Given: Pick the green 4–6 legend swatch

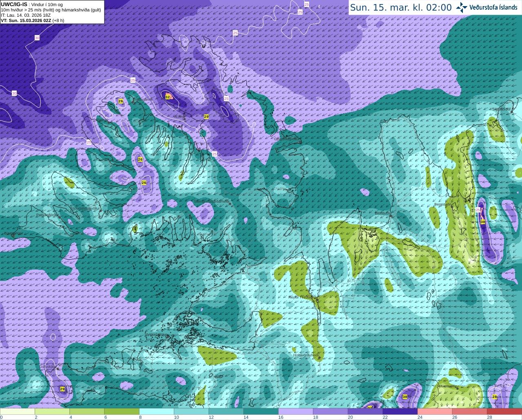Looking at the screenshot, I should point(87,411).
